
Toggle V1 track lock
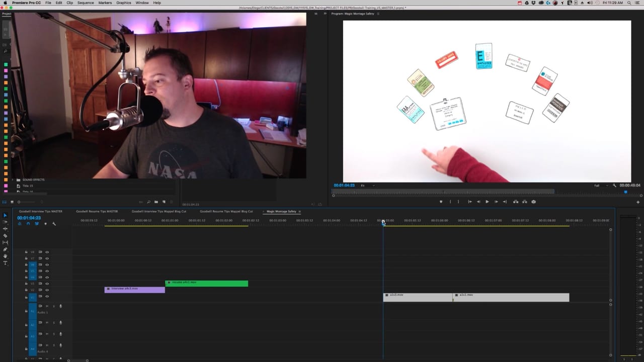26,297
